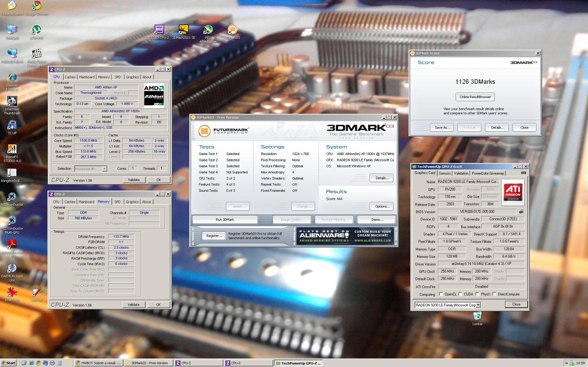Click Validate in upper CPU-Z window

134,180
